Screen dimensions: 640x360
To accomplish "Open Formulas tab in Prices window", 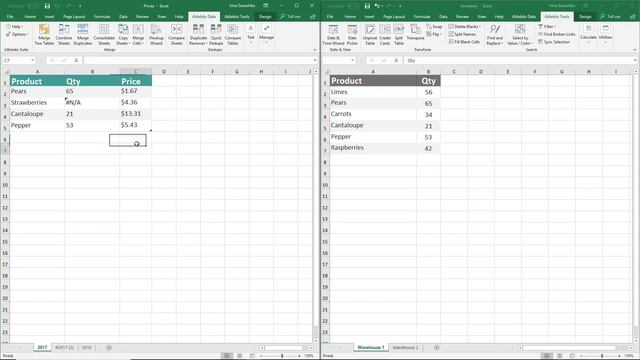I will 102,17.
